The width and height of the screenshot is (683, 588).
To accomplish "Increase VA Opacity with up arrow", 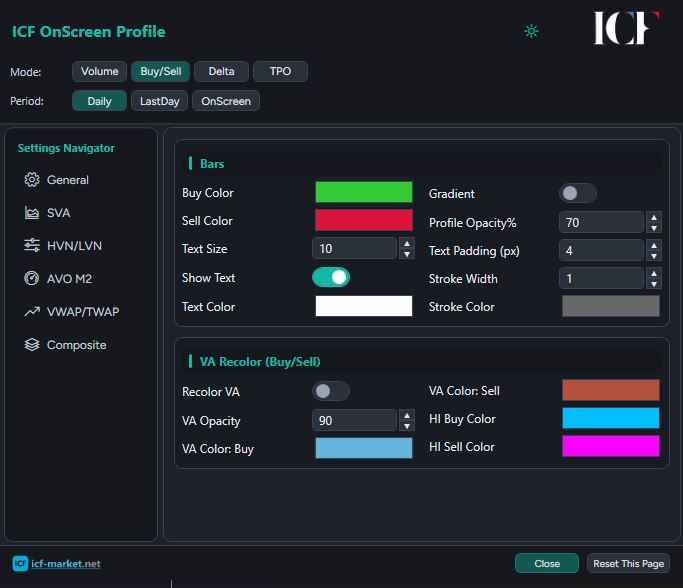I will point(407,415).
